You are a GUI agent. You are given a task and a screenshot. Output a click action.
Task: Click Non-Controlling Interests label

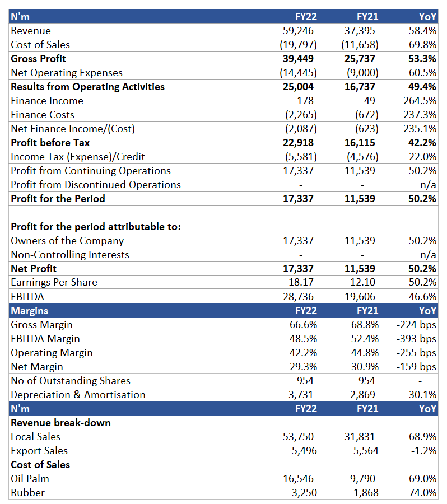point(70,255)
